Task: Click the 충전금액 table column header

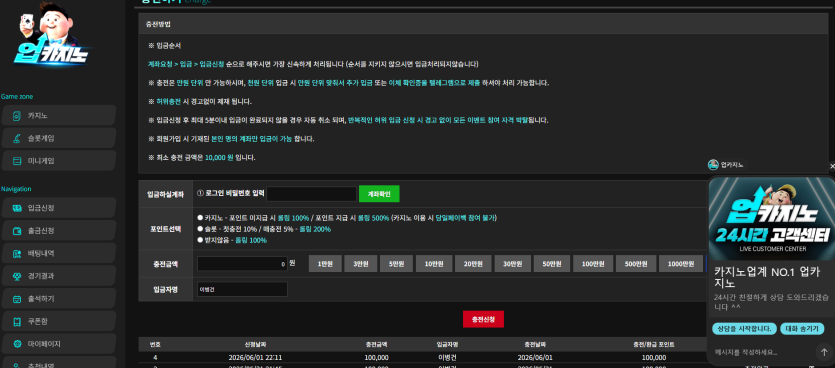Action: click(376, 344)
